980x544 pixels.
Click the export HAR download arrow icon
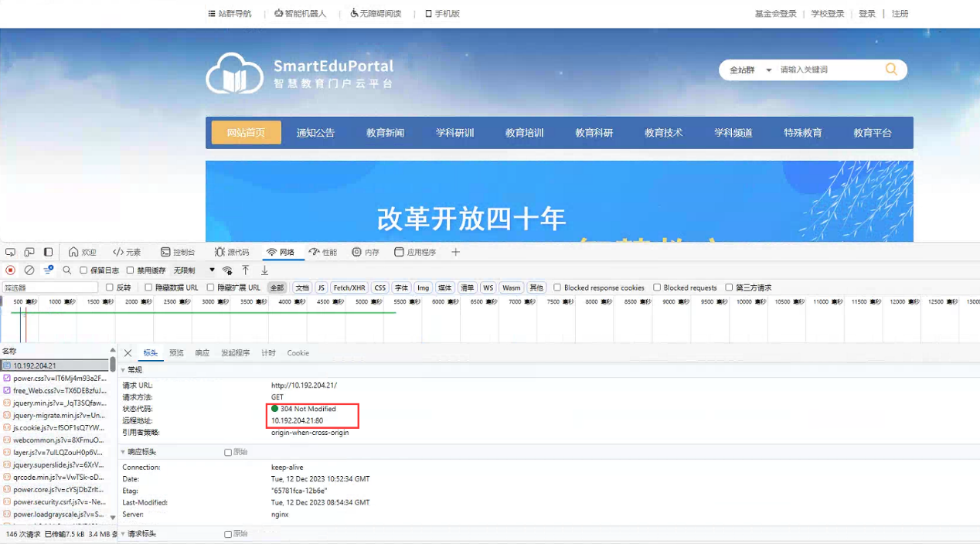tap(264, 270)
